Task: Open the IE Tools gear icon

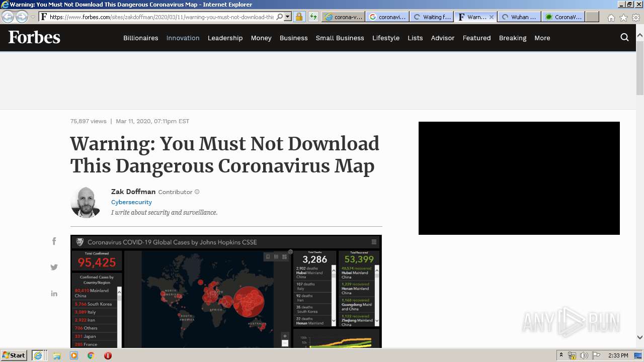Action: point(636,18)
